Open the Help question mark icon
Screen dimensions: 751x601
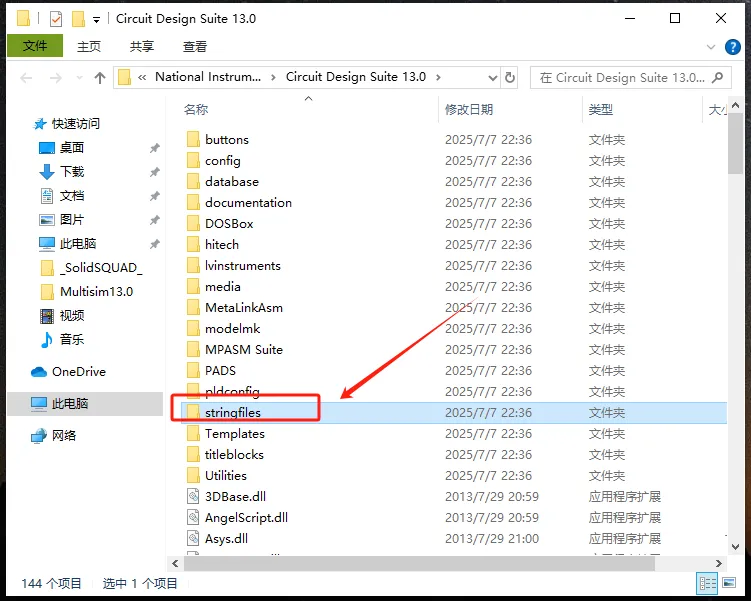coord(732,47)
